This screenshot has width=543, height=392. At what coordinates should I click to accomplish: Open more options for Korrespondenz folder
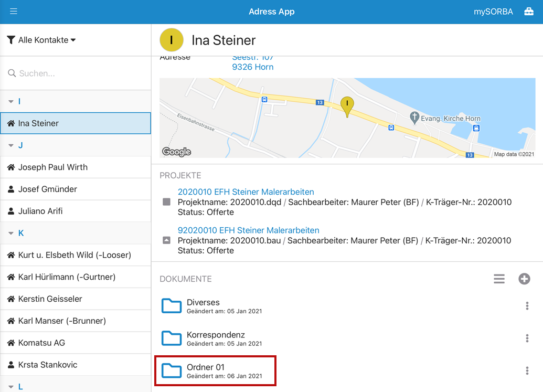coord(527,338)
